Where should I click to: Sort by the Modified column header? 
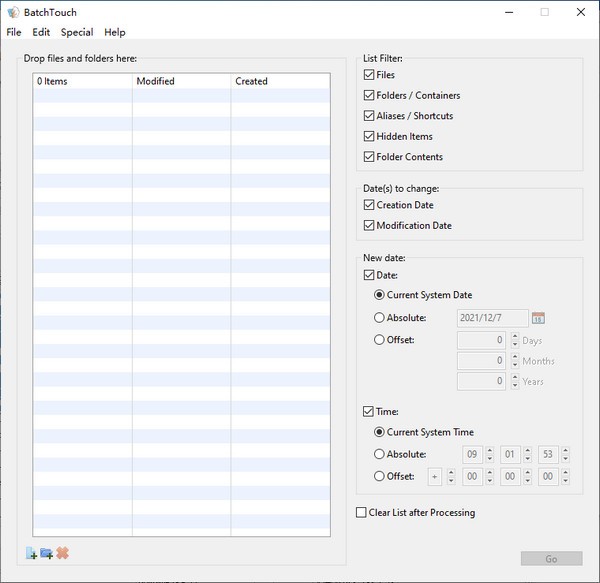click(181, 81)
